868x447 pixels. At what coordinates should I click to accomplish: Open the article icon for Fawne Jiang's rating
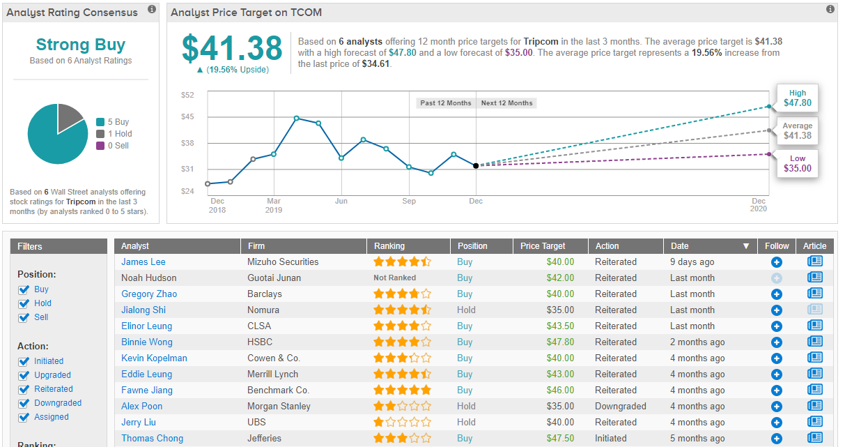pos(814,391)
